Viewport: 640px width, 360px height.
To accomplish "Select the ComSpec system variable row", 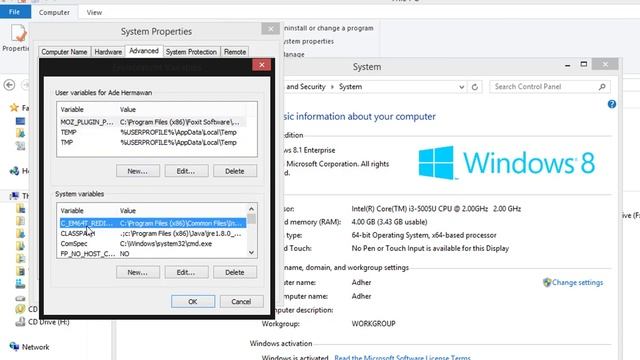I will (153, 244).
